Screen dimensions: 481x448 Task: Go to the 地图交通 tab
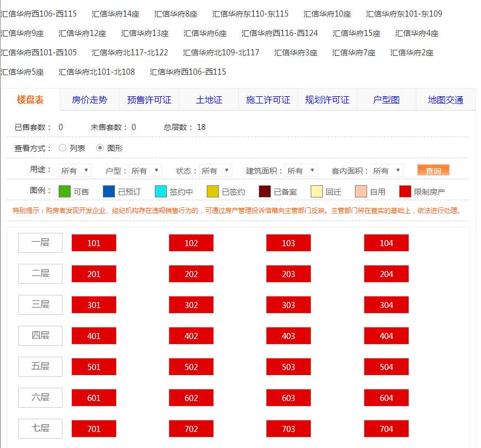click(x=446, y=100)
